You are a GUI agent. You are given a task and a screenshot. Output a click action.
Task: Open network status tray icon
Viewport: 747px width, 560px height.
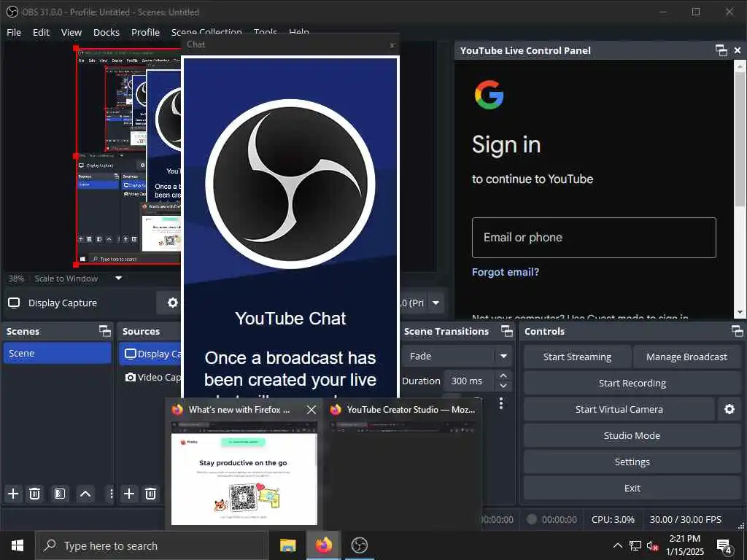tap(635, 546)
